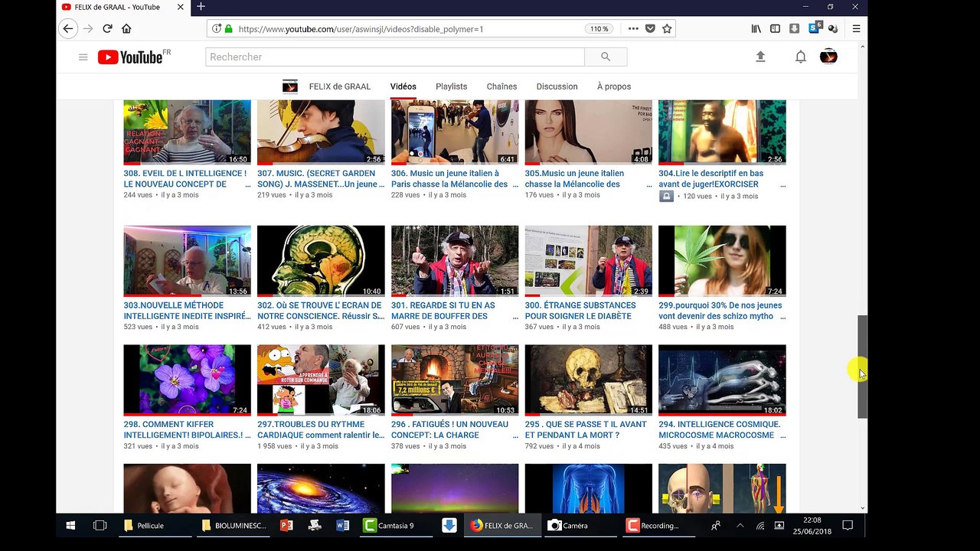
Task: Show hidden system tray icons chevron
Action: (x=740, y=526)
